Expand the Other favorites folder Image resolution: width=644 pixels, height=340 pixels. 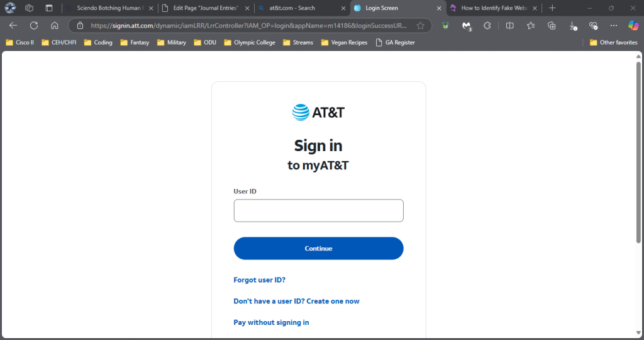pos(613,42)
